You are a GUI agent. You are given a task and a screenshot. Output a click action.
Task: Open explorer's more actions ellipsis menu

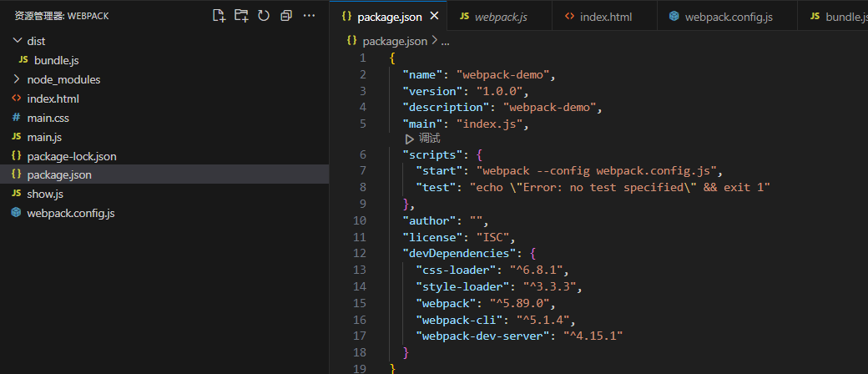[309, 16]
